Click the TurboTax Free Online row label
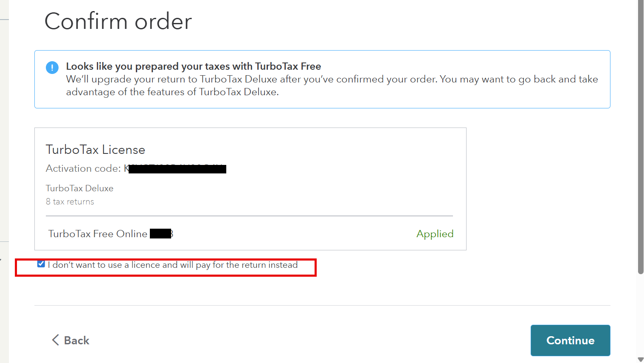The width and height of the screenshot is (644, 363). 98,234
